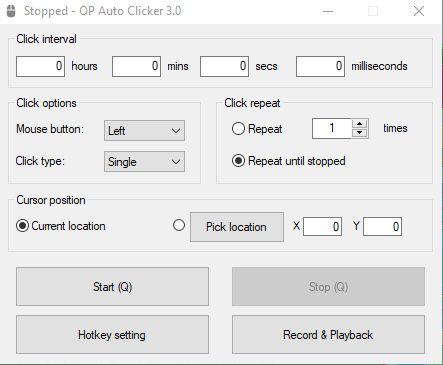This screenshot has width=443, height=365.
Task: Click the 'times' label
Action: pos(395,128)
